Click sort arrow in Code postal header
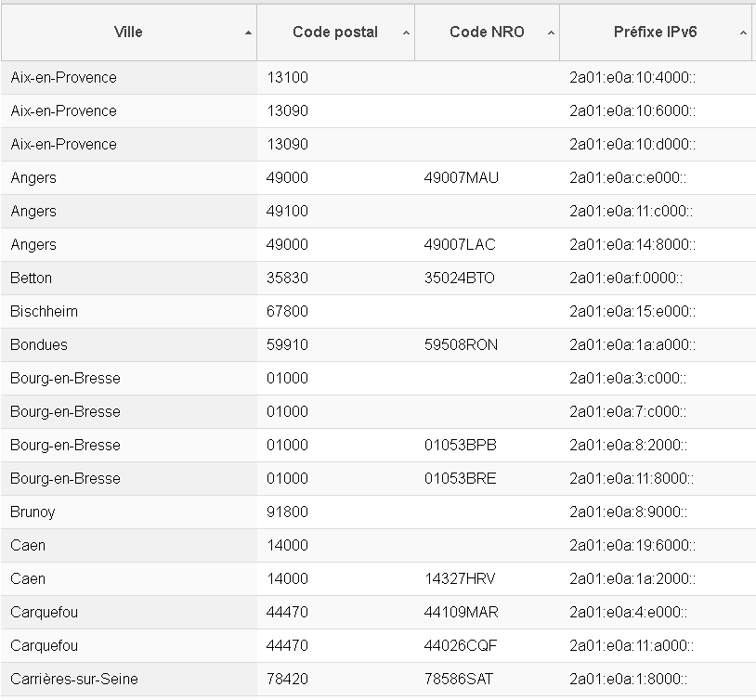This screenshot has width=756, height=700. 407,32
